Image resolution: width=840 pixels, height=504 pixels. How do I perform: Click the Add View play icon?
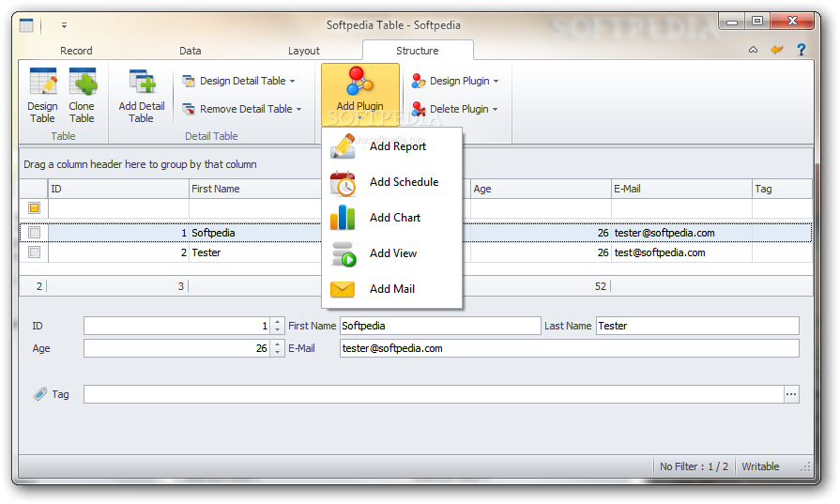coord(343,253)
